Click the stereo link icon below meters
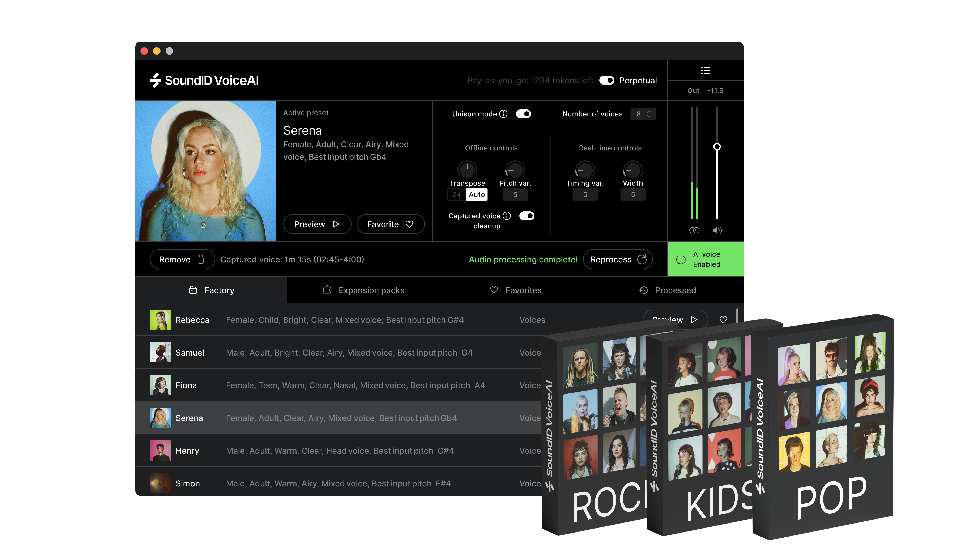 click(694, 230)
